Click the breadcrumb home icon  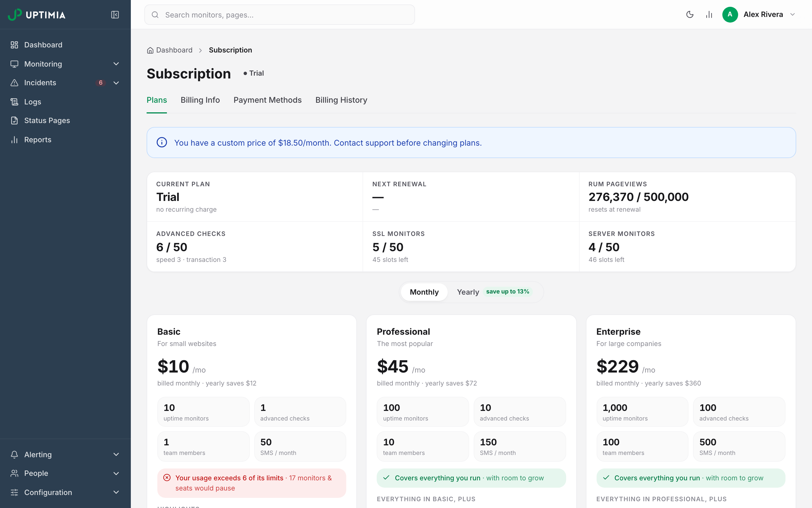point(150,51)
